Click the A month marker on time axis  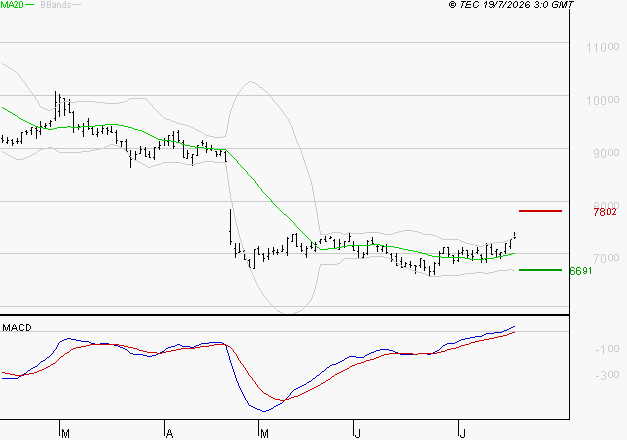[170, 433]
